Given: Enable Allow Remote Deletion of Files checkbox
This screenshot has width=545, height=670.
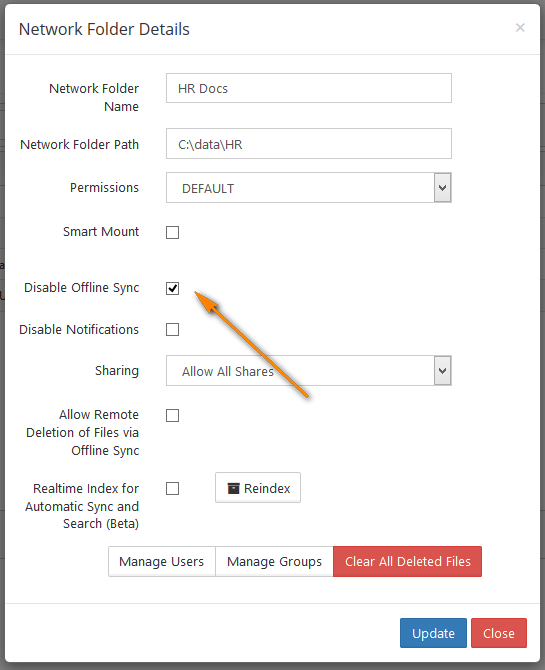Looking at the screenshot, I should (x=172, y=415).
